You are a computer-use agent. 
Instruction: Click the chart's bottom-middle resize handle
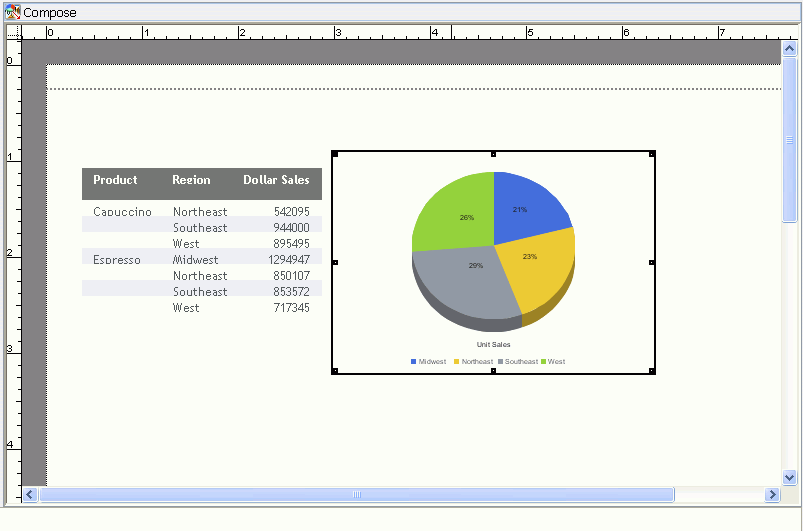(x=494, y=371)
